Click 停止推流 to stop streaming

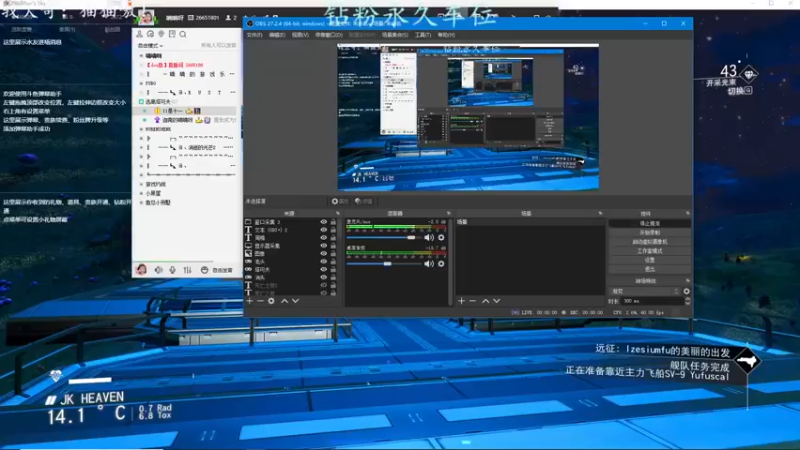tap(649, 223)
